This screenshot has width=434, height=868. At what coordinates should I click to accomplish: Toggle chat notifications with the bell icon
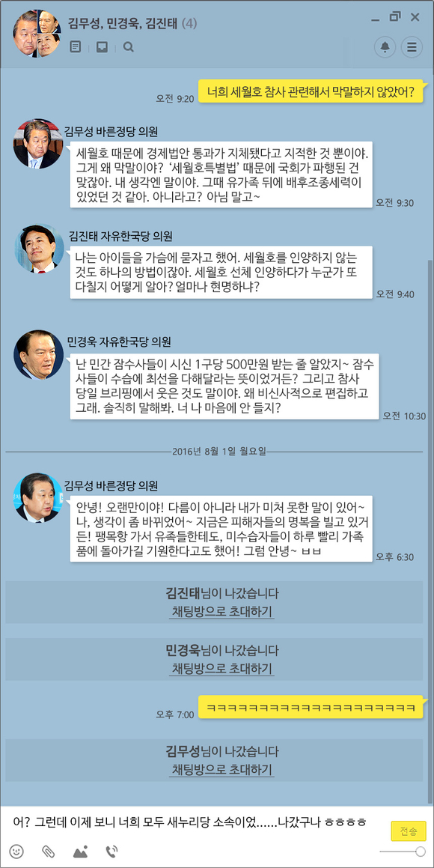click(x=385, y=47)
